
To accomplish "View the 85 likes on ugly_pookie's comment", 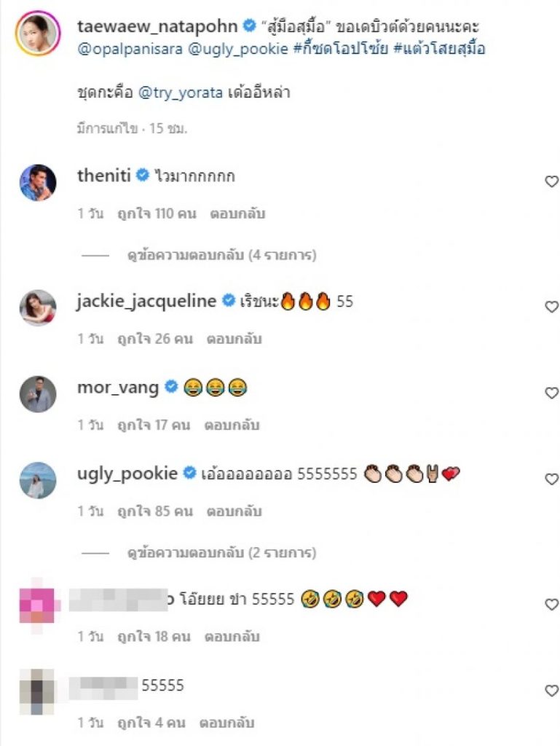I will [x=155, y=512].
